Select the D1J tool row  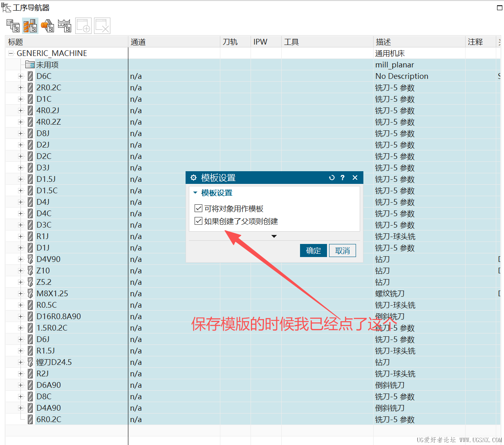tap(253, 248)
